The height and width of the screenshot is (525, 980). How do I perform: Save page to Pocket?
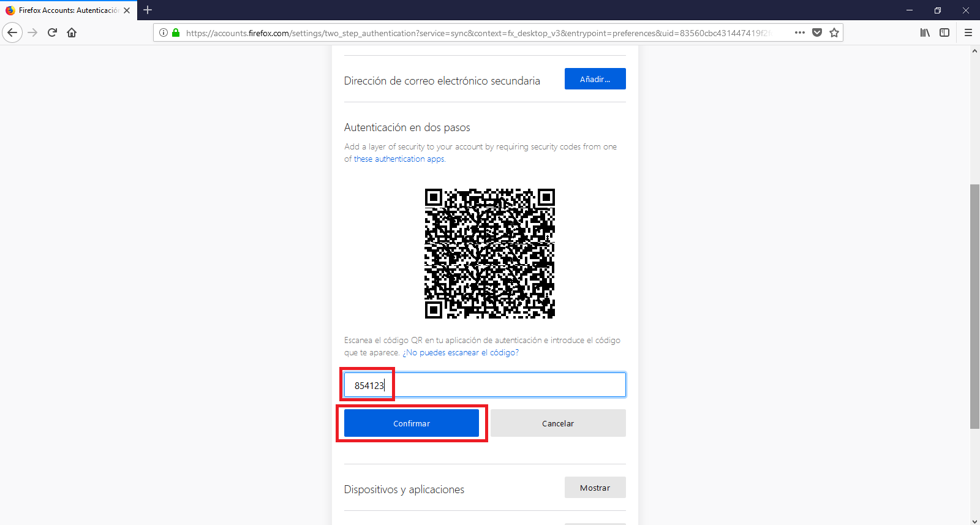[817, 32]
